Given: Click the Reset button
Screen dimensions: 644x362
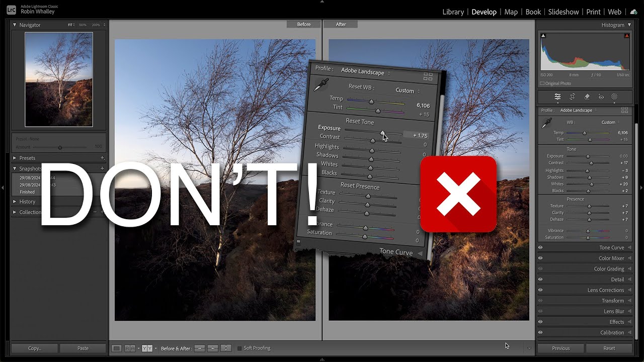Looking at the screenshot, I should pyautogui.click(x=609, y=348).
